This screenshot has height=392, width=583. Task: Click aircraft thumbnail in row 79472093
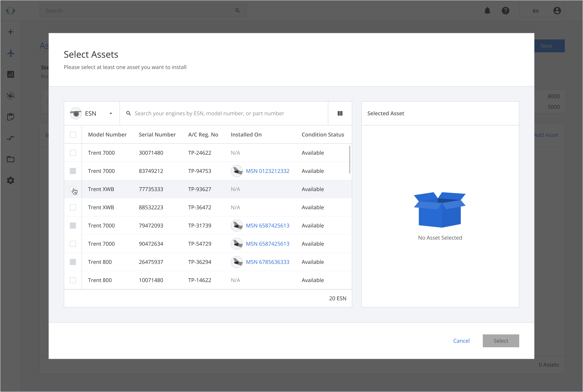[236, 226]
